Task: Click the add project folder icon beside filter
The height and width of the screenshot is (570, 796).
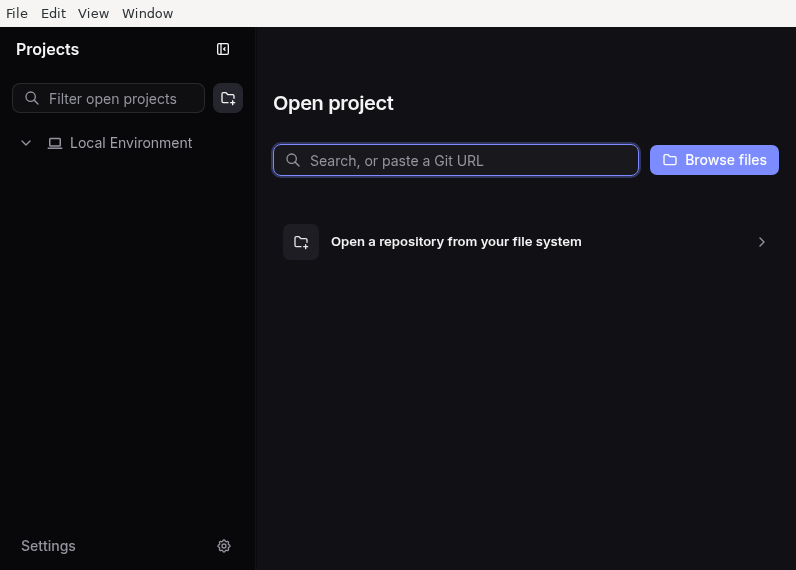Action: pyautogui.click(x=228, y=98)
